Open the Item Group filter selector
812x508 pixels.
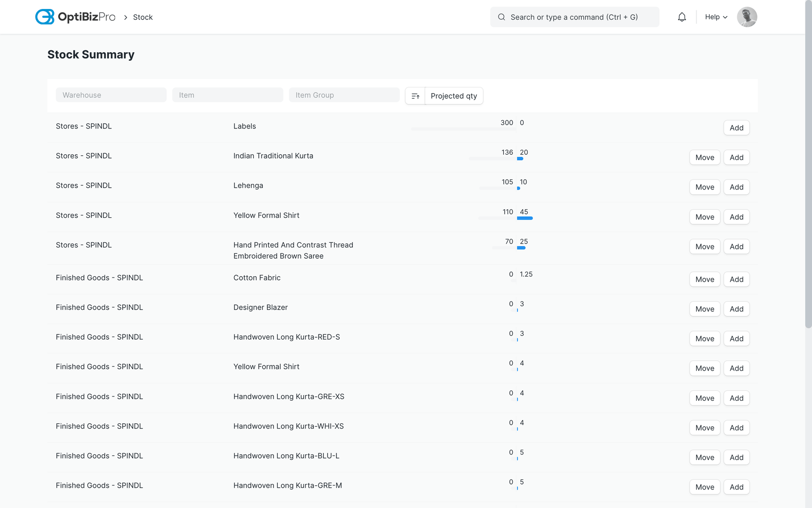pyautogui.click(x=344, y=95)
